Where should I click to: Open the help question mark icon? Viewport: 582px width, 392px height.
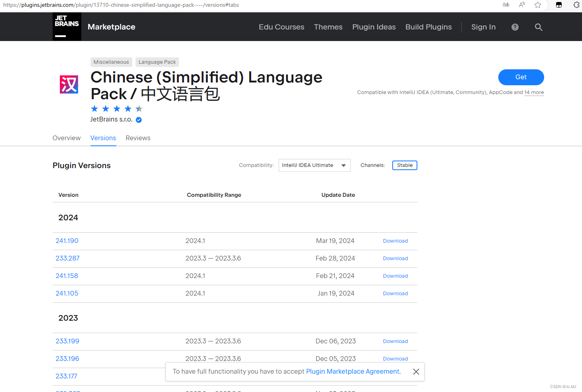[x=515, y=27]
